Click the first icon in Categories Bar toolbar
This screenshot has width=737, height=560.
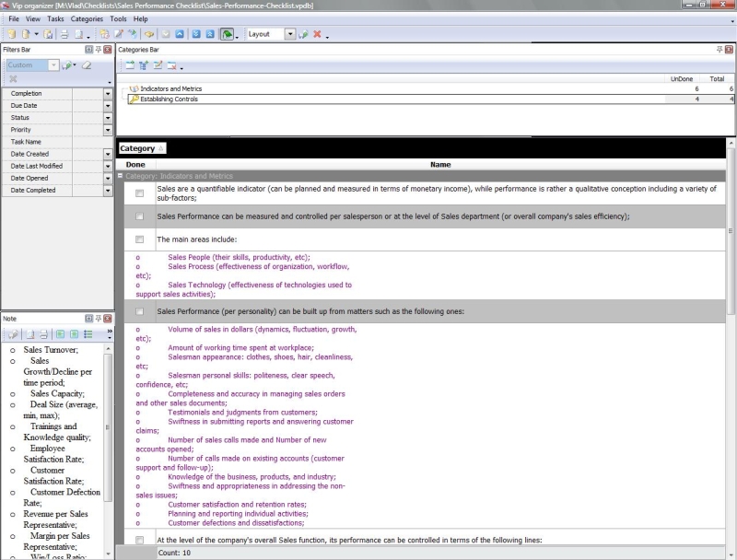pos(129,65)
